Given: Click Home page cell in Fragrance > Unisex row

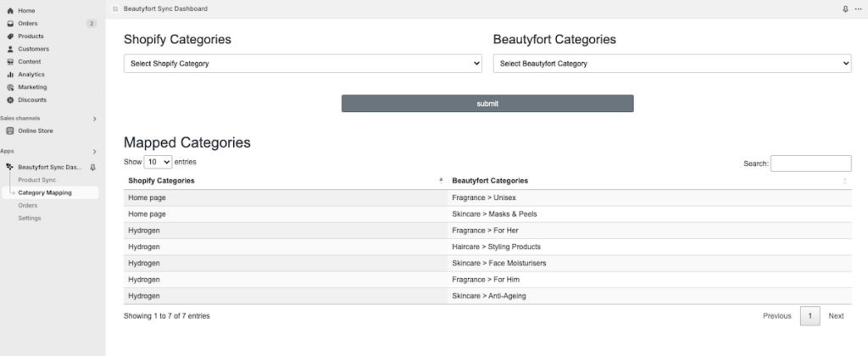Looking at the screenshot, I should point(286,197).
